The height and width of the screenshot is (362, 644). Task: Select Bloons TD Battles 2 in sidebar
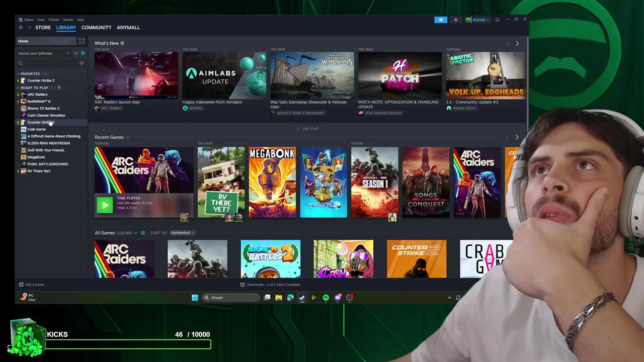[43, 108]
